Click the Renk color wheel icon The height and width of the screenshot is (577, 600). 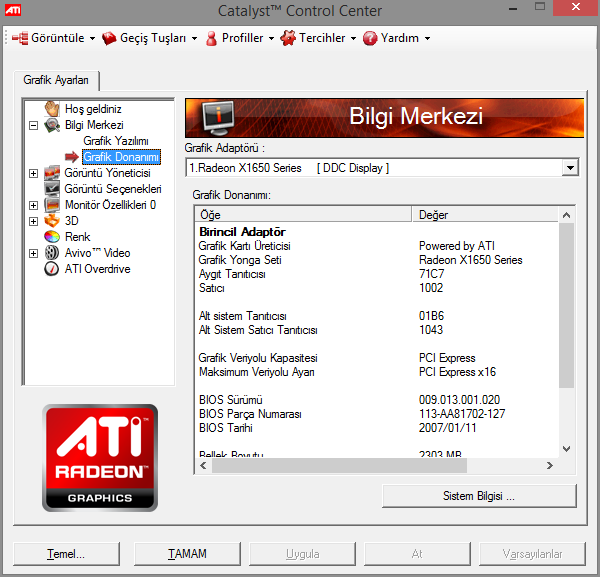coord(52,237)
